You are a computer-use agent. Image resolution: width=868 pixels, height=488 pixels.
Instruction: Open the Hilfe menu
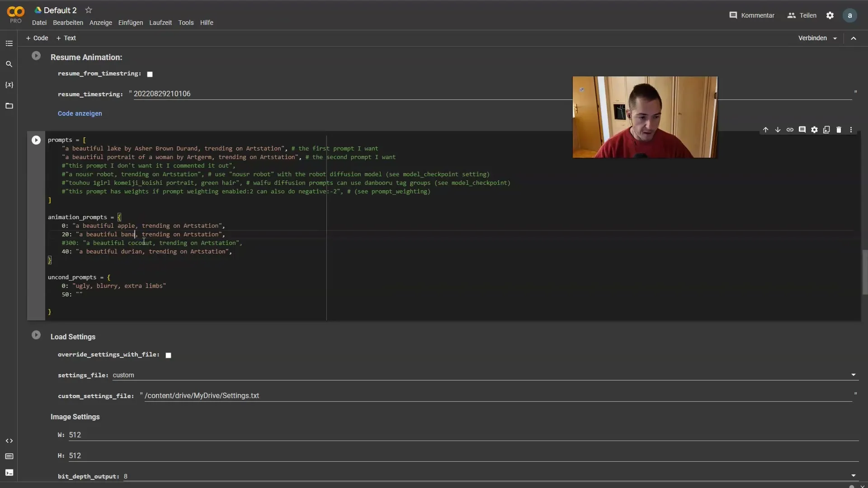coord(207,23)
